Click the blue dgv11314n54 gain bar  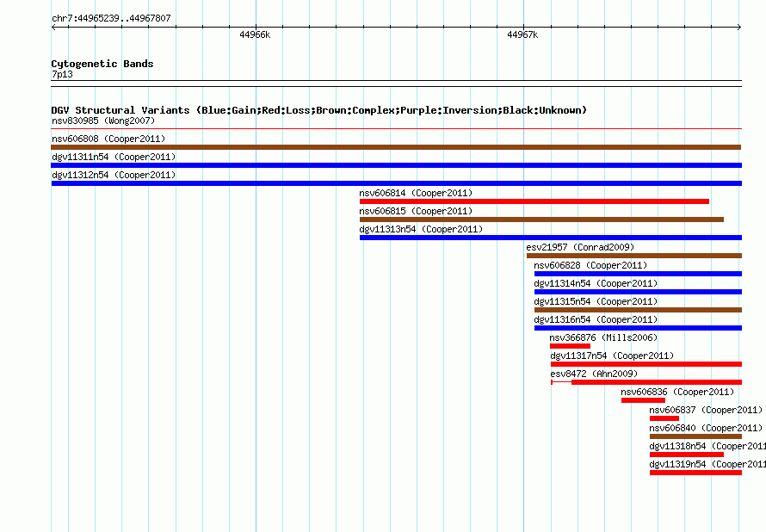pyautogui.click(x=638, y=292)
